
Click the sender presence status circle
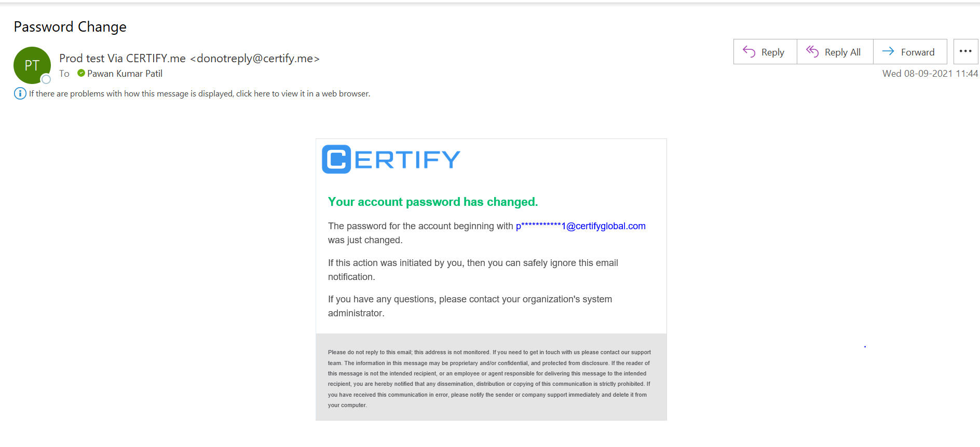(x=46, y=79)
